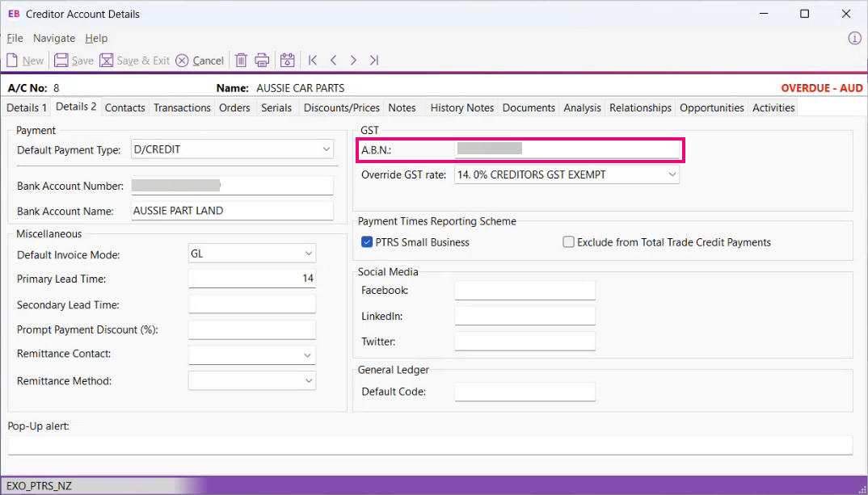Switch to the Activities tab

[x=774, y=108]
